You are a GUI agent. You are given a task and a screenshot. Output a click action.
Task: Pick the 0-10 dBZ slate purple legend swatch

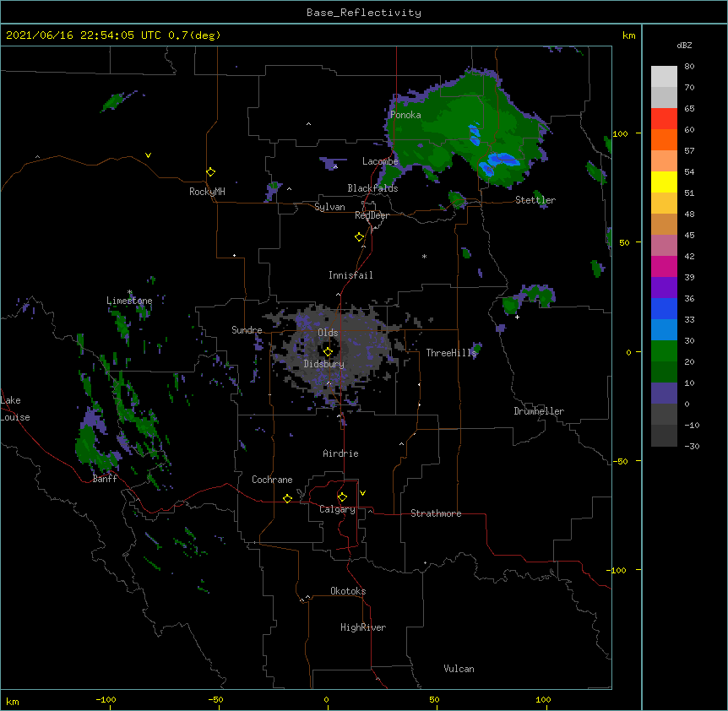664,393
